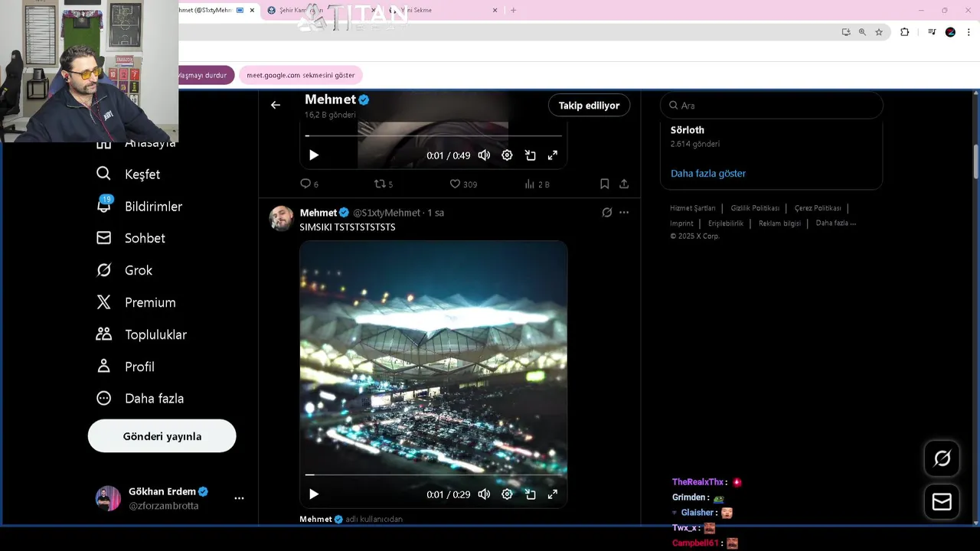The image size is (980, 551).
Task: Open the floating Grok button
Action: pyautogui.click(x=942, y=458)
